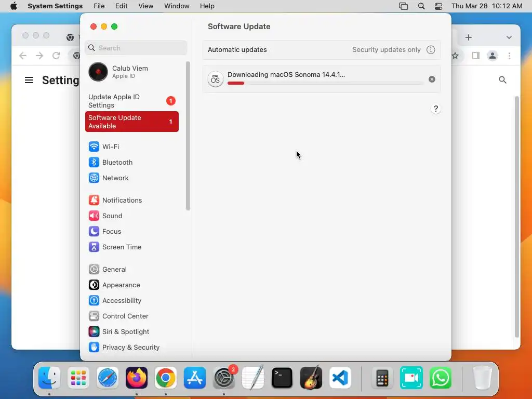
Task: Click the Search field in System Settings
Action: pos(136,48)
